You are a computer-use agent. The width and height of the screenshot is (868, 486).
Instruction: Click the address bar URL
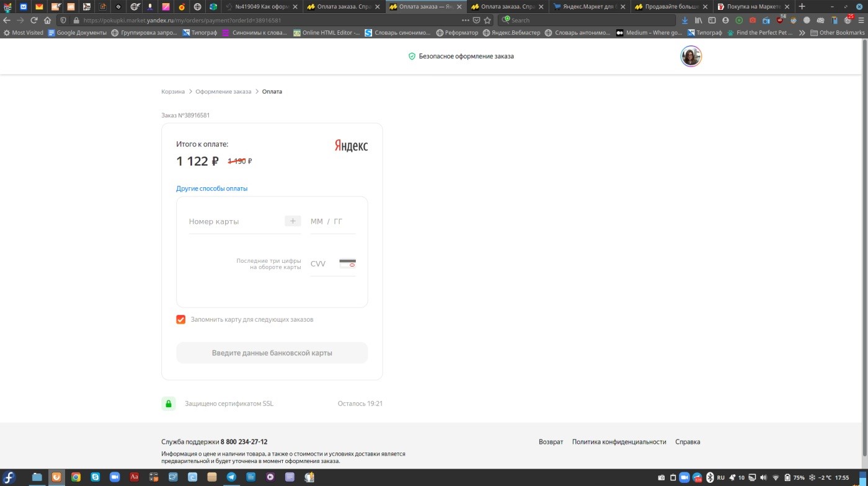tap(182, 20)
